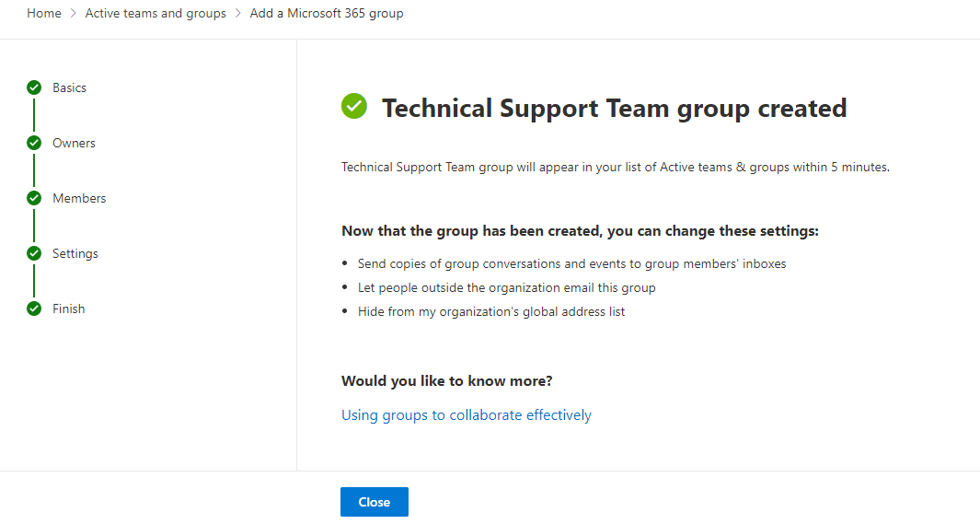Click the large green success checkmark
The image size is (980, 524).
coord(354,107)
